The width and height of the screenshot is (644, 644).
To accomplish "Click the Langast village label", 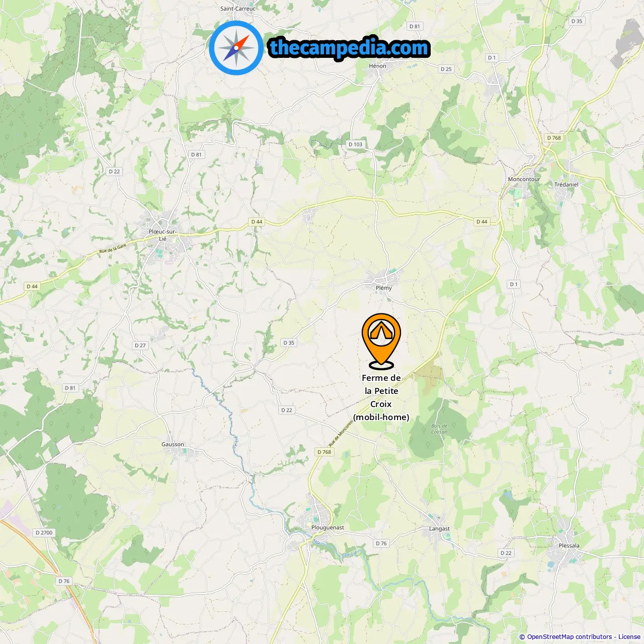I will click(x=439, y=529).
